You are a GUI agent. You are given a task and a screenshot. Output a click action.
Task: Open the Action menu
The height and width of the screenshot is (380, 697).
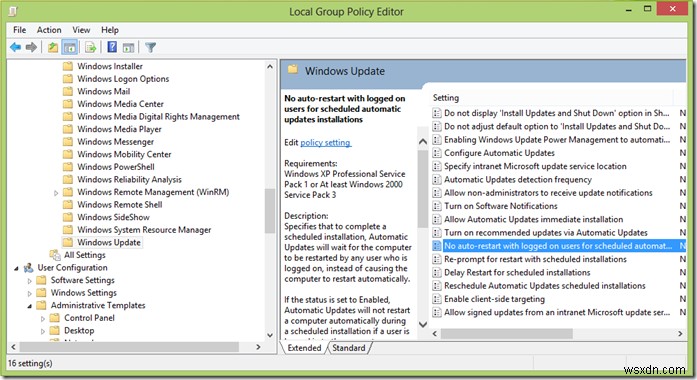[49, 30]
